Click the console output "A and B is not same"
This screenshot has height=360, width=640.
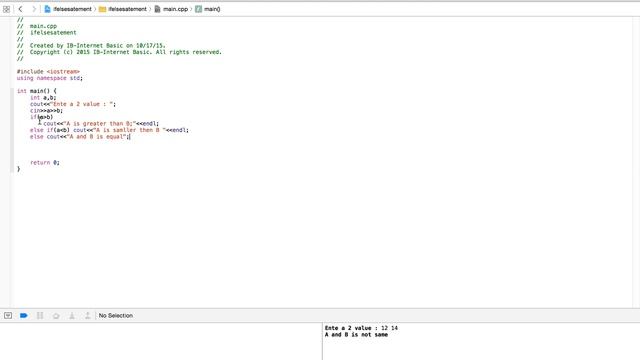[x=356, y=335]
